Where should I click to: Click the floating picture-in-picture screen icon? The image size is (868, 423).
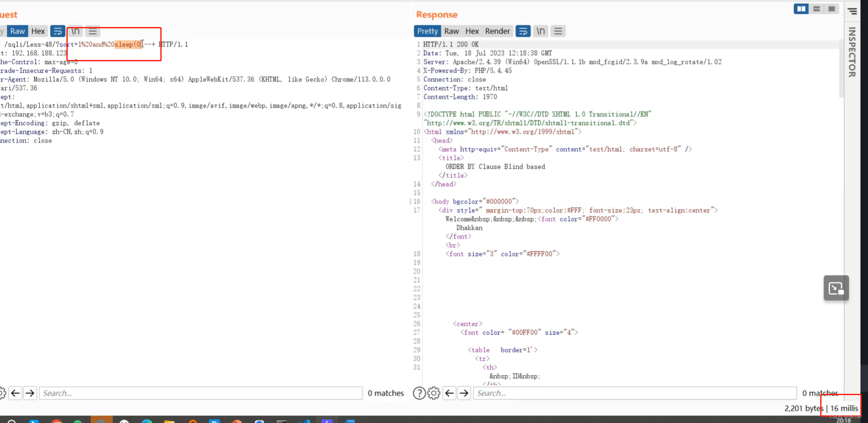836,288
